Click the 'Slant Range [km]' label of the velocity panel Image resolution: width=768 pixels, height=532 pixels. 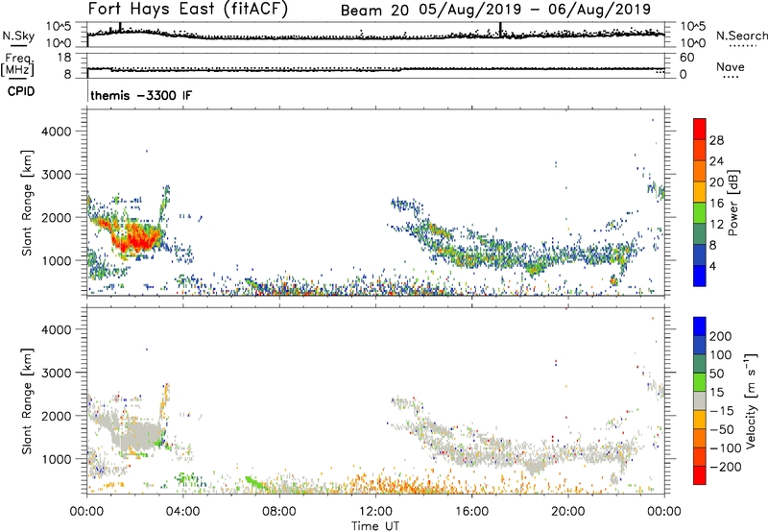tap(27, 400)
